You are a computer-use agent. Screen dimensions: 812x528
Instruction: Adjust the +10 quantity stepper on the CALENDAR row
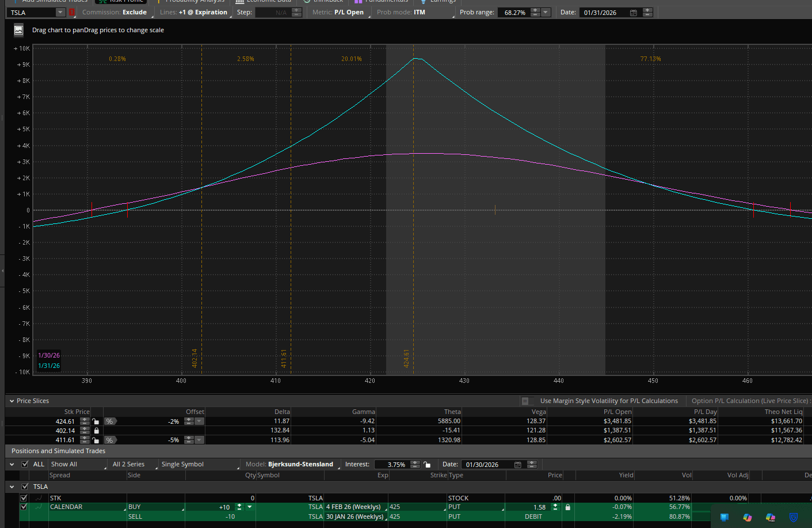[239, 507]
